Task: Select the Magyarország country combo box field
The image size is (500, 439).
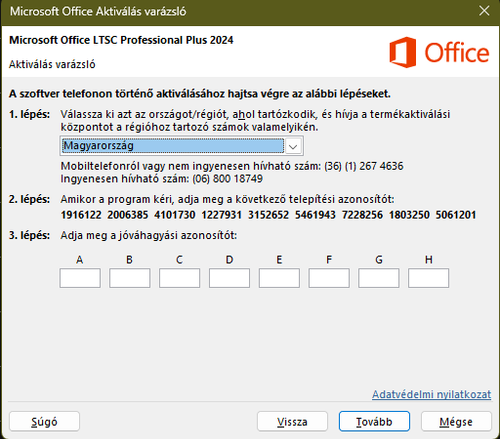Action: click(x=182, y=146)
